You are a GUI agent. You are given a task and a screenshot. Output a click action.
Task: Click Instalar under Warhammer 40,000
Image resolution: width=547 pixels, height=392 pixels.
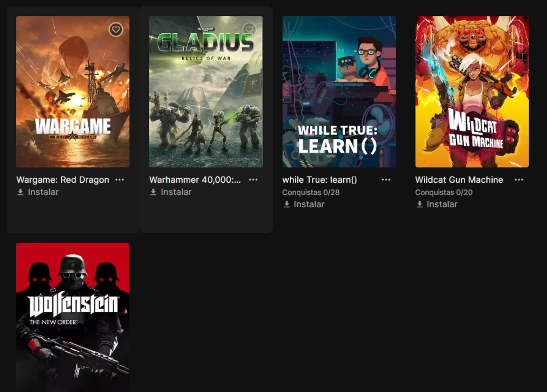[171, 192]
